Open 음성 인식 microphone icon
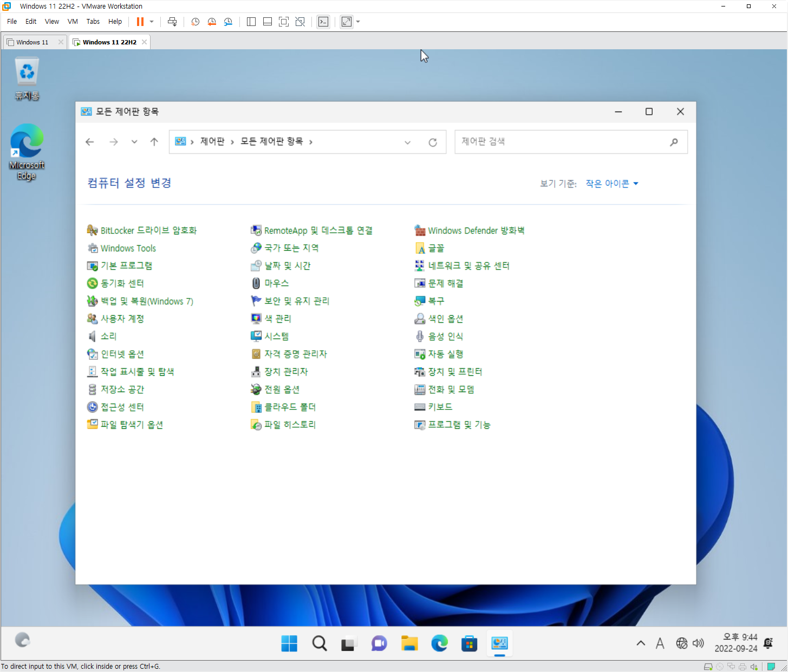This screenshot has width=788, height=672. (420, 336)
